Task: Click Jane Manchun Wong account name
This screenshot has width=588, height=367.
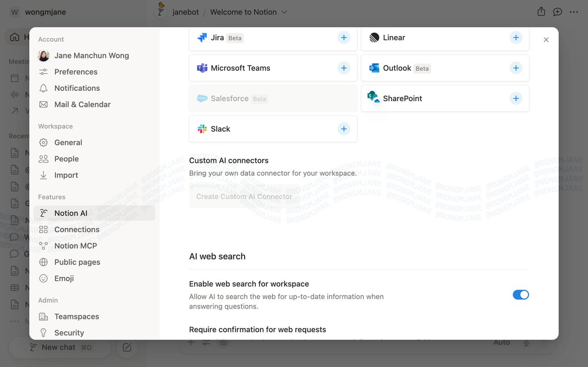Action: click(x=92, y=55)
